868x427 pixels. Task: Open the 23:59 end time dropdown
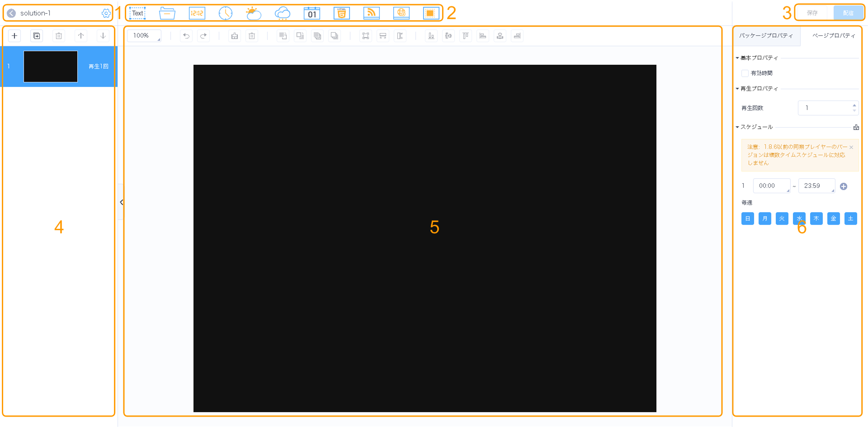click(816, 186)
